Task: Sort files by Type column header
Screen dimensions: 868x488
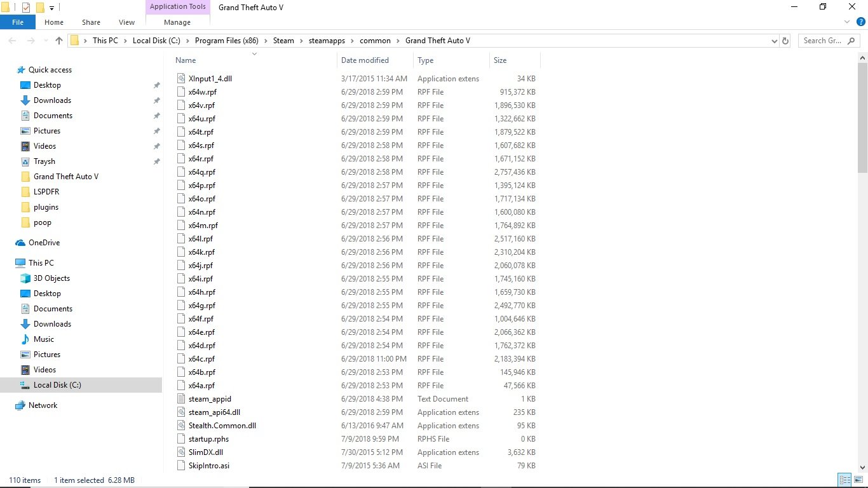Action: pos(425,60)
